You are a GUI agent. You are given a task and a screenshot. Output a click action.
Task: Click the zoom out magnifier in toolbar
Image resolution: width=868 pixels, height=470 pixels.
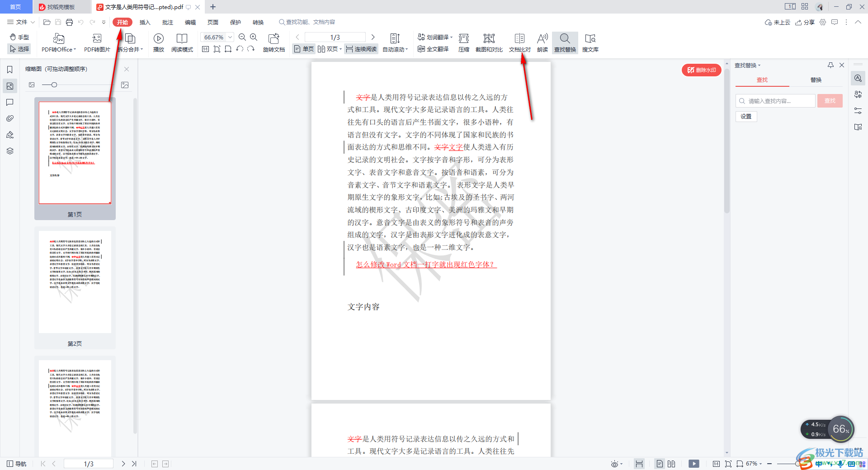click(x=242, y=37)
